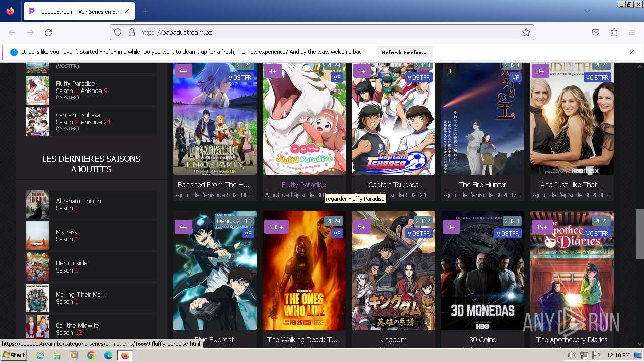This screenshot has height=362, width=644.
Task: Click the 19+ badge on The Apothecary Diaries
Action: point(542,227)
